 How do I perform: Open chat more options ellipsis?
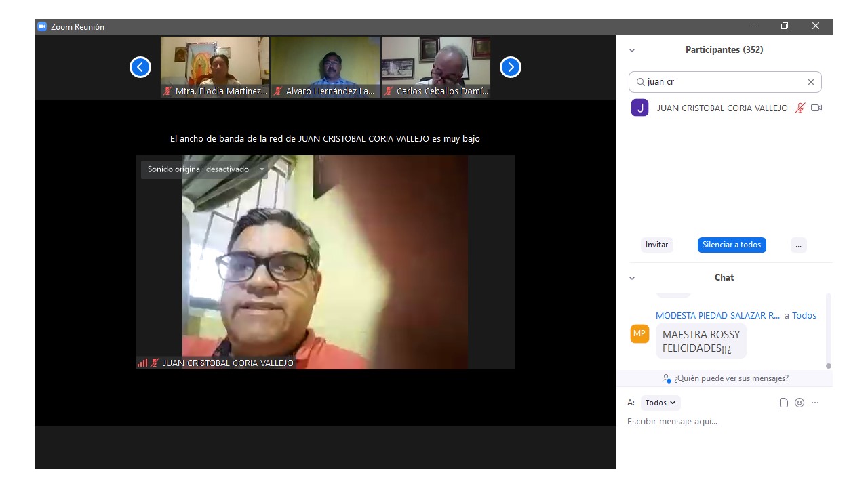point(815,403)
